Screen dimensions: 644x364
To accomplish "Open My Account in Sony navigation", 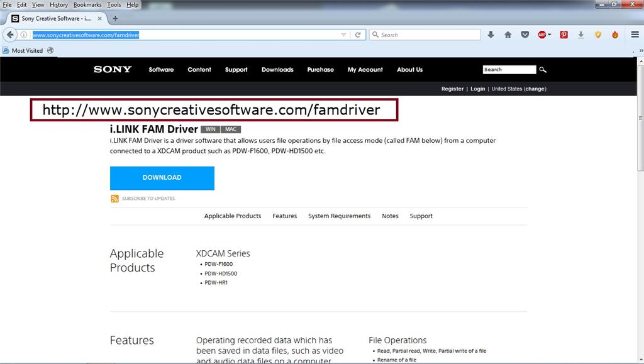I will pos(365,70).
